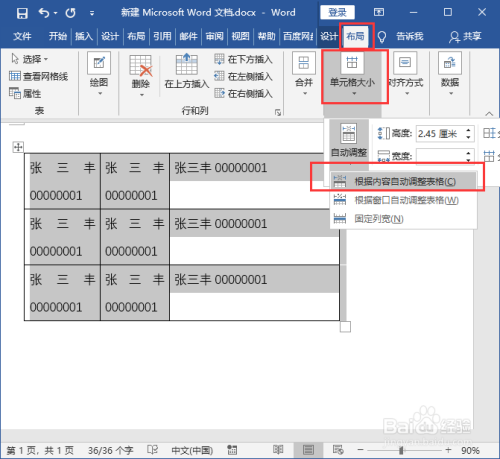
Task: Switch to Print Layout view
Action: click(308, 450)
